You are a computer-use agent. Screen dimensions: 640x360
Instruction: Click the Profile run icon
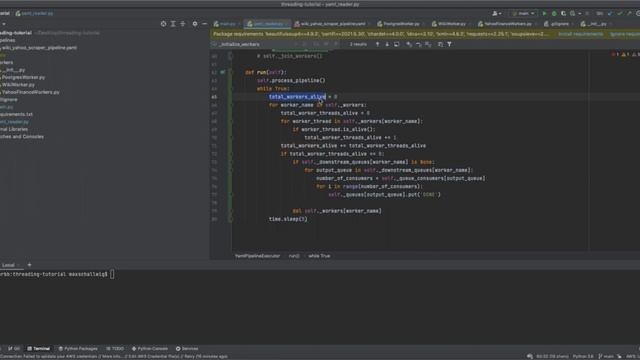[x=573, y=13]
